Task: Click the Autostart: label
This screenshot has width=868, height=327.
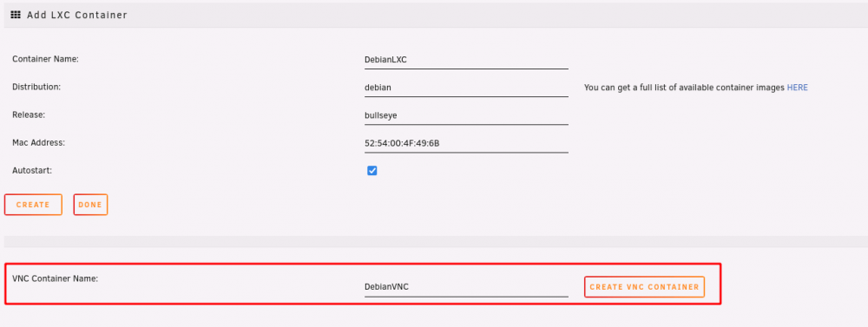Action: 32,170
